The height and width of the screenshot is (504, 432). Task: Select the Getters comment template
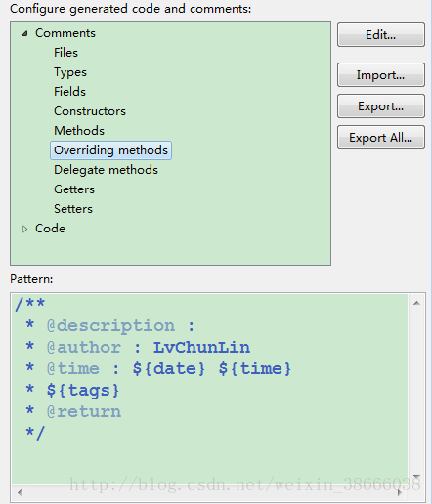point(74,189)
